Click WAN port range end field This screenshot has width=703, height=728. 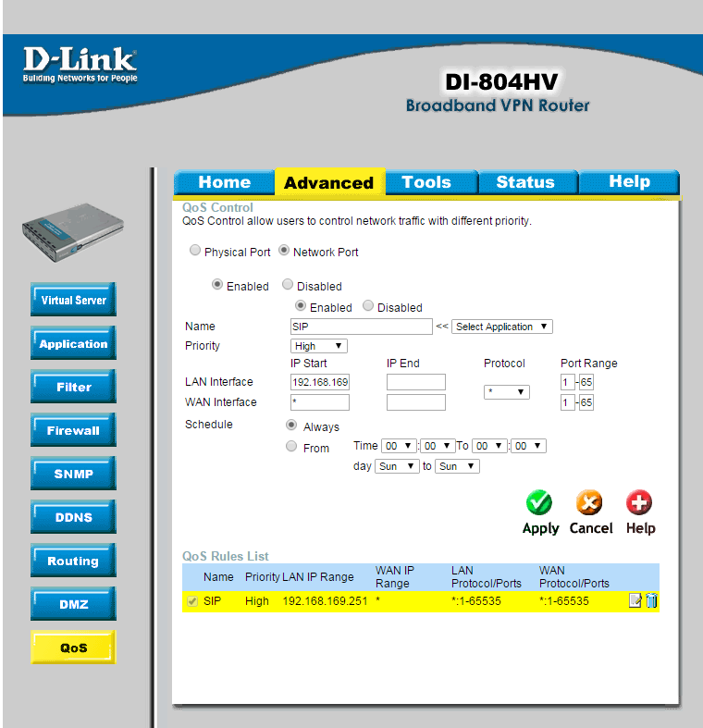586,402
